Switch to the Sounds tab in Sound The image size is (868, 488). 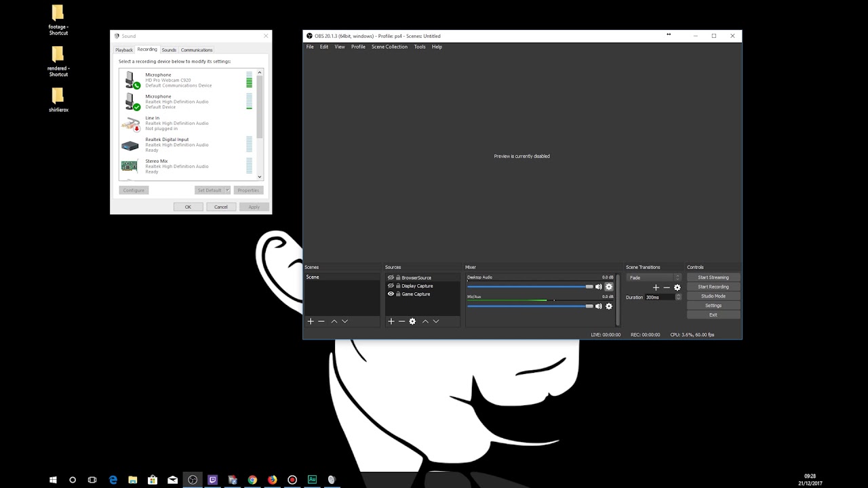[x=169, y=50]
